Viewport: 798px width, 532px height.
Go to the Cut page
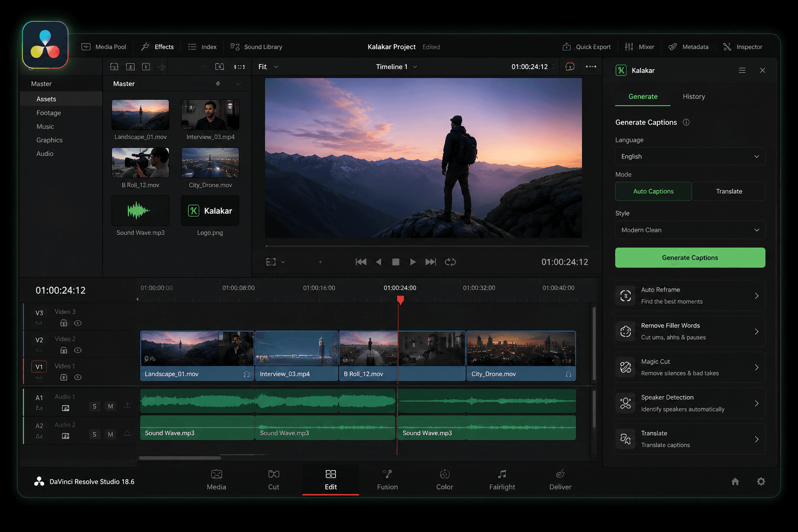[x=274, y=480]
